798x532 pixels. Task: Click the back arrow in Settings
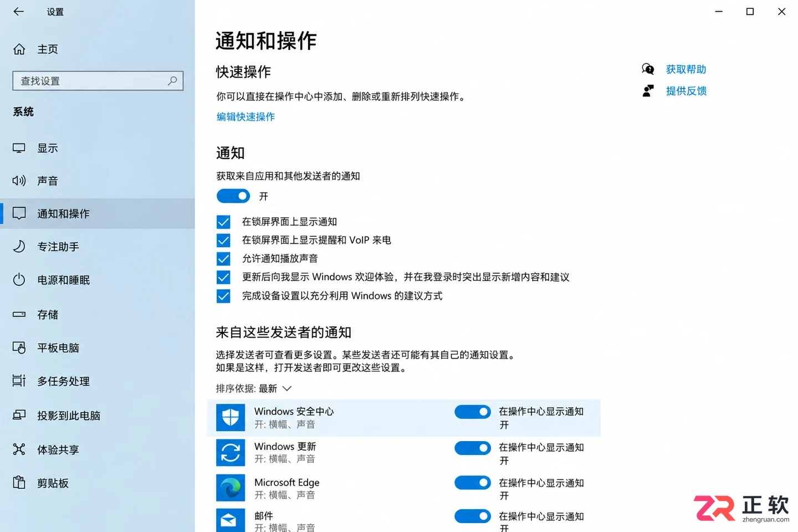click(19, 11)
